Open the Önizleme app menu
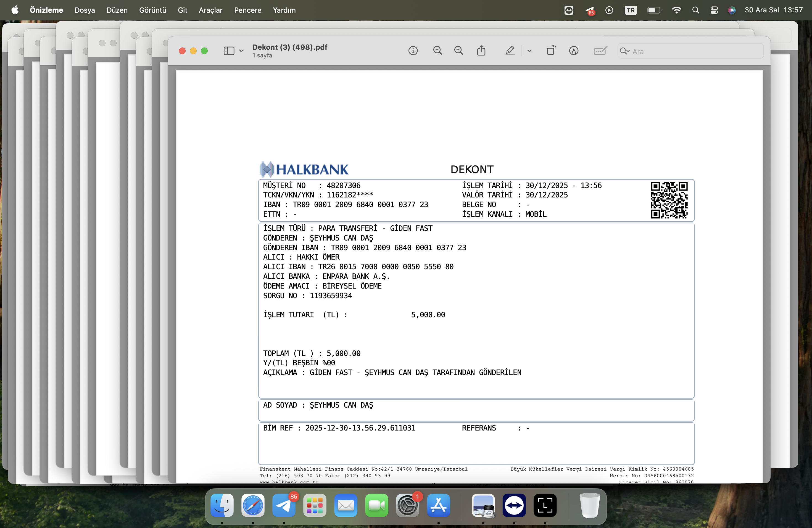Viewport: 812px width, 528px height. point(46,10)
